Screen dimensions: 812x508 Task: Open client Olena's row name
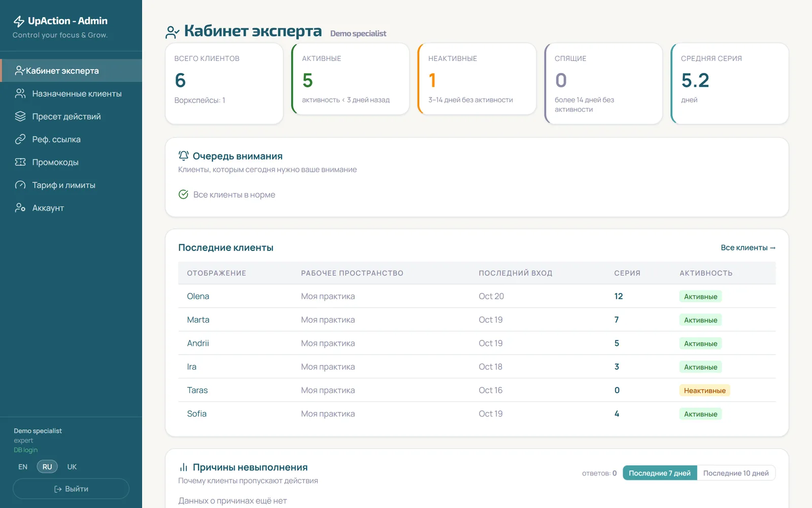[198, 296]
